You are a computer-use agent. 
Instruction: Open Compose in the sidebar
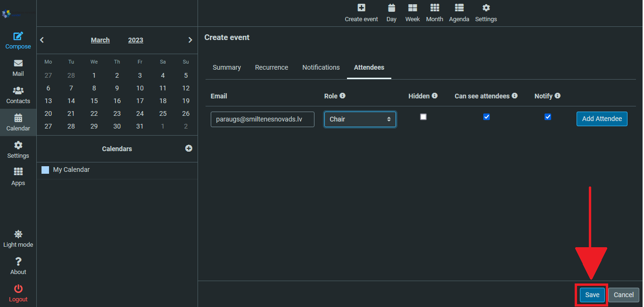click(18, 40)
